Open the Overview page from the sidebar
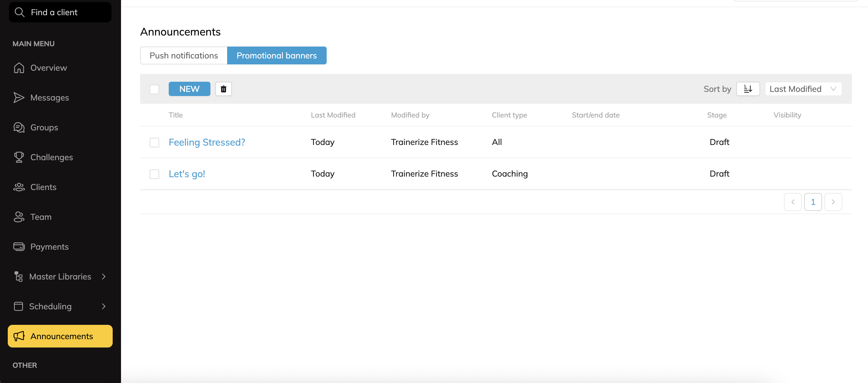The width and height of the screenshot is (868, 383). tap(49, 68)
